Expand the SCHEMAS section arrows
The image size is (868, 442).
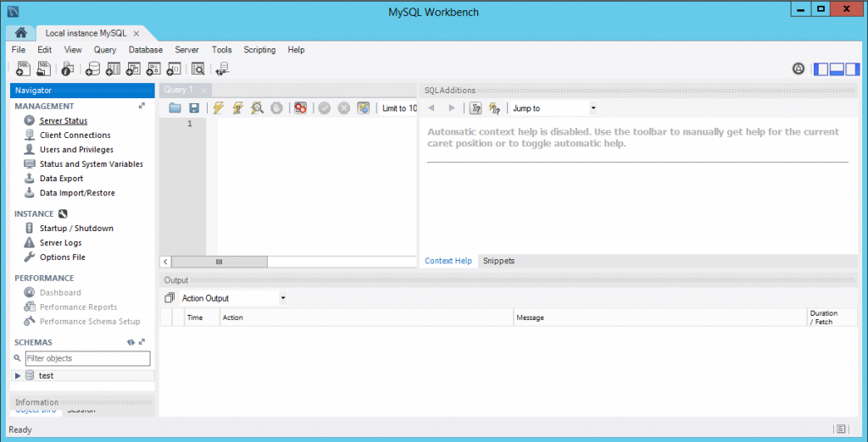(142, 342)
